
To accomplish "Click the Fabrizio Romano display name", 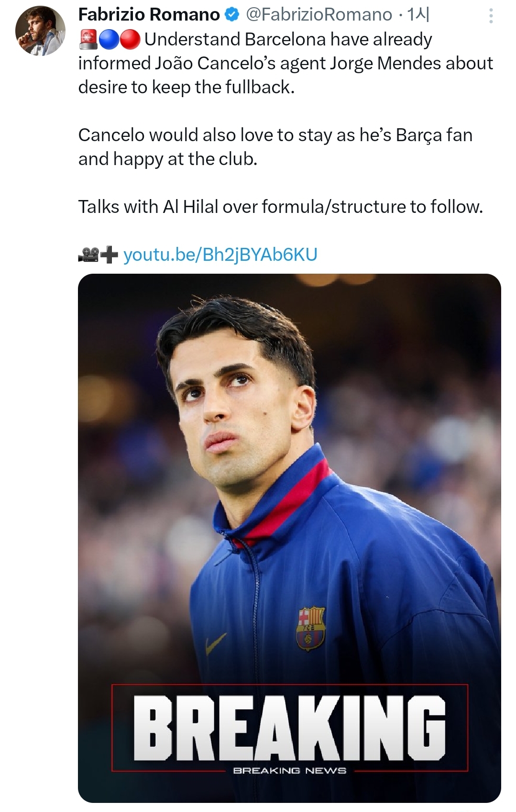I will coord(149,15).
